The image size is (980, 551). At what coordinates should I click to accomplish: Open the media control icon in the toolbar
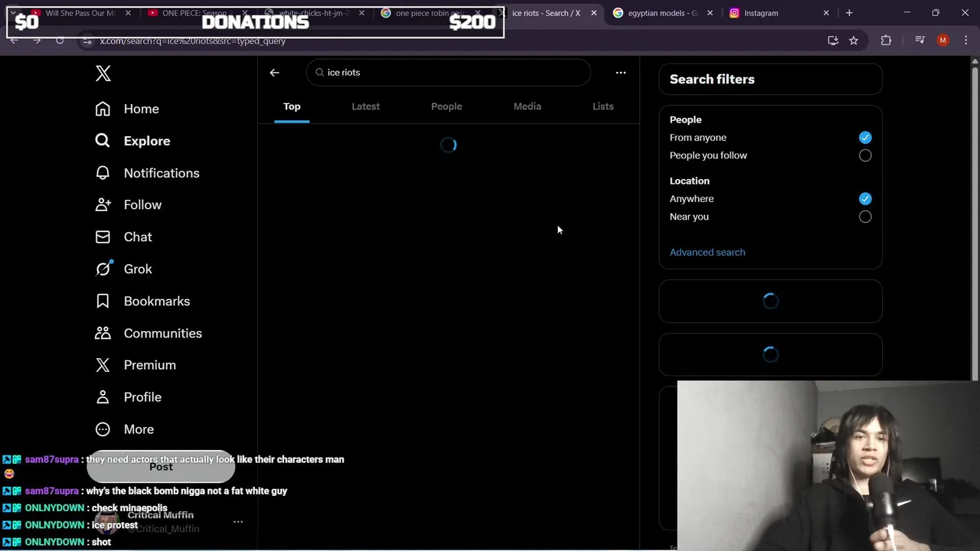click(x=920, y=41)
